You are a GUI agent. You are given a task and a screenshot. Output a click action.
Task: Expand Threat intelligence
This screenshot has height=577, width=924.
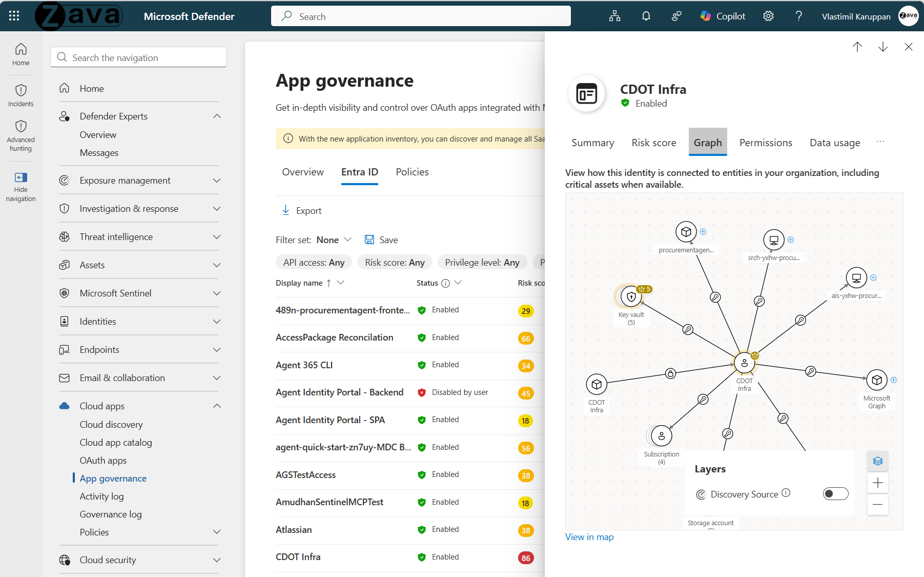217,237
